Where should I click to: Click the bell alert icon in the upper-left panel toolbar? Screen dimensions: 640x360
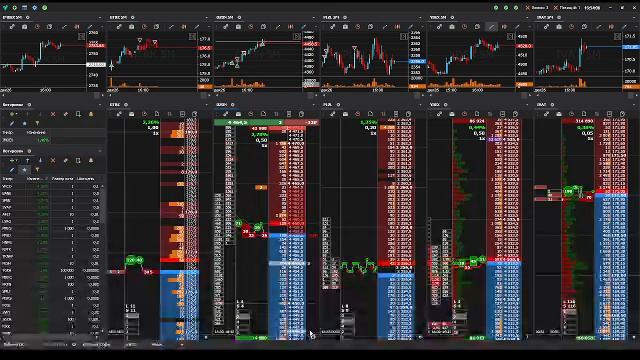tap(91, 114)
